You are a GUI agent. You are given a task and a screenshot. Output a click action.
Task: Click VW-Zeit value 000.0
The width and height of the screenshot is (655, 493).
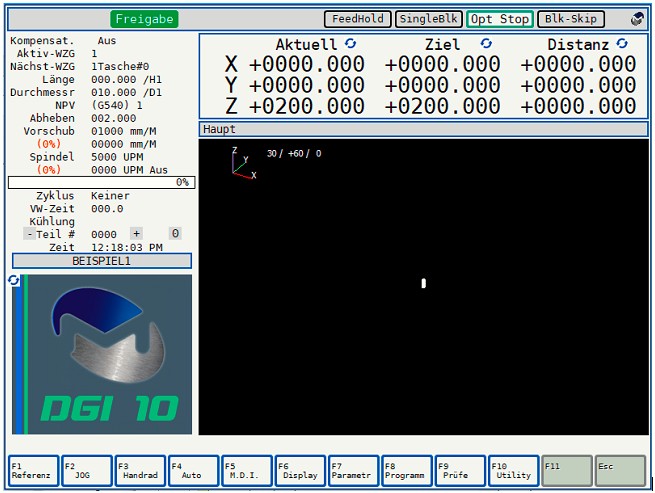[107, 209]
